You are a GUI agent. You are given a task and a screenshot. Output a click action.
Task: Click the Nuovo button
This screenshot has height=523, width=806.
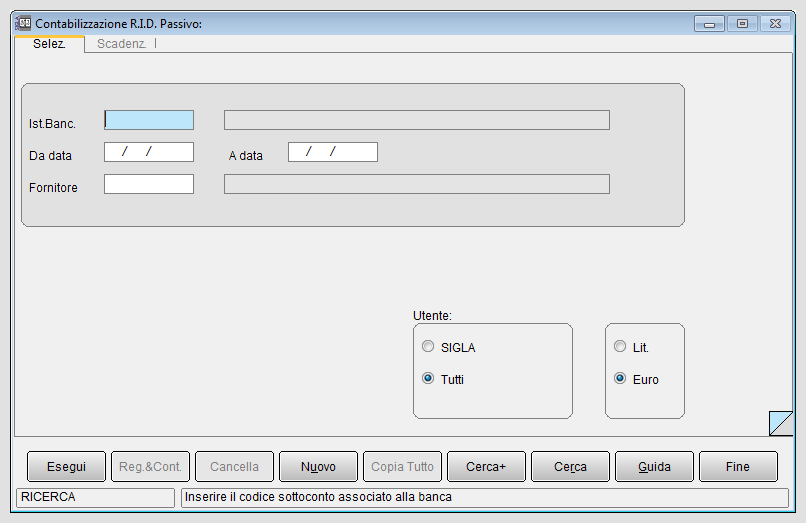click(318, 466)
